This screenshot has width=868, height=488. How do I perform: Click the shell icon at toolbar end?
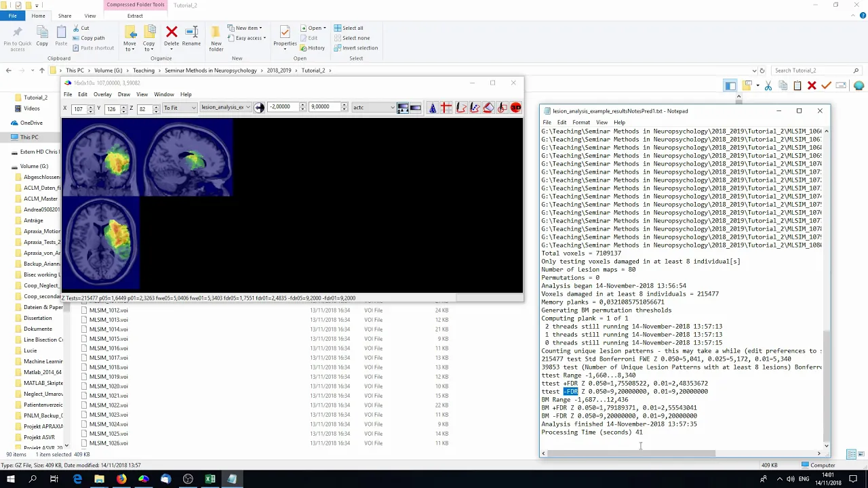click(859, 85)
